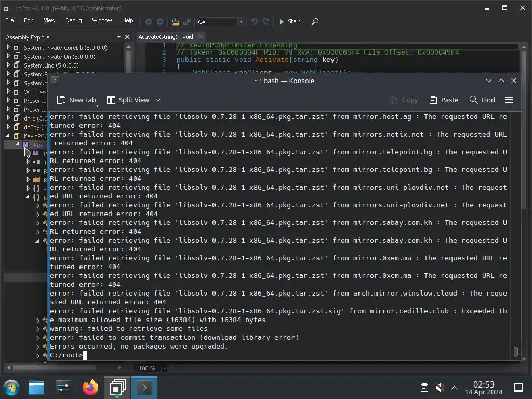Open the clipboard tray icon

424,388
